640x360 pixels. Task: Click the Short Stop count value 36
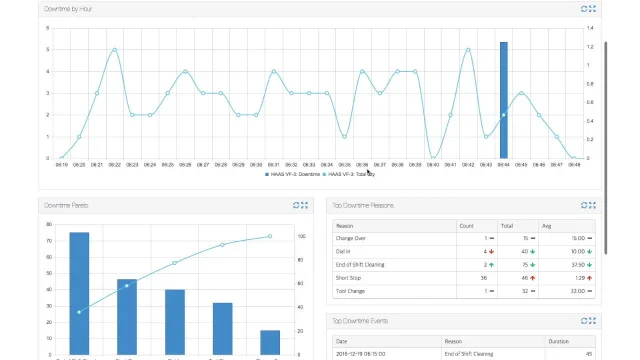tap(484, 278)
